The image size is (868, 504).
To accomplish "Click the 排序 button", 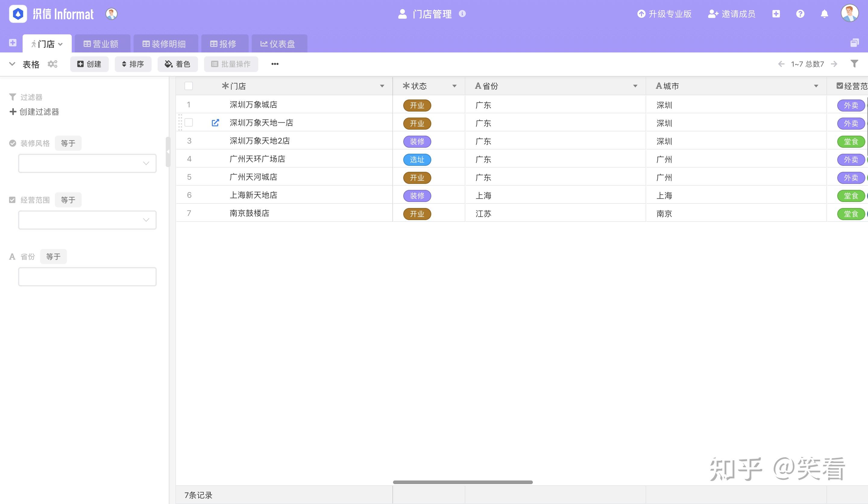I will tap(133, 64).
